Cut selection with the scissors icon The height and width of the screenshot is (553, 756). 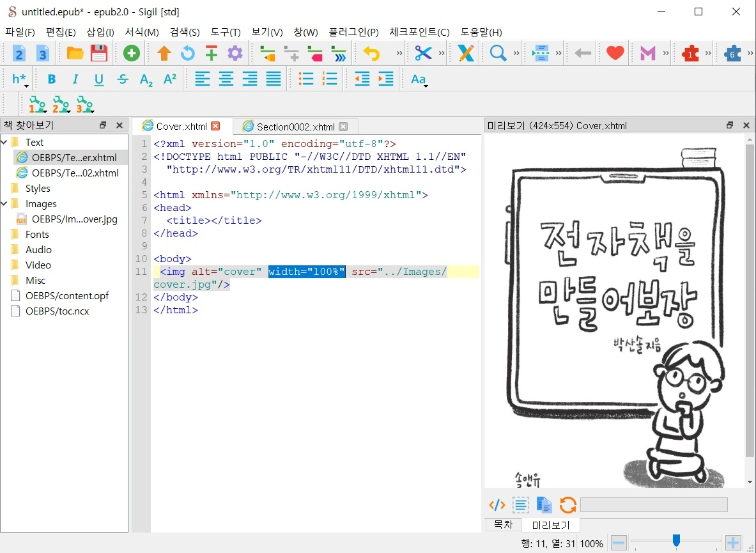coord(423,53)
